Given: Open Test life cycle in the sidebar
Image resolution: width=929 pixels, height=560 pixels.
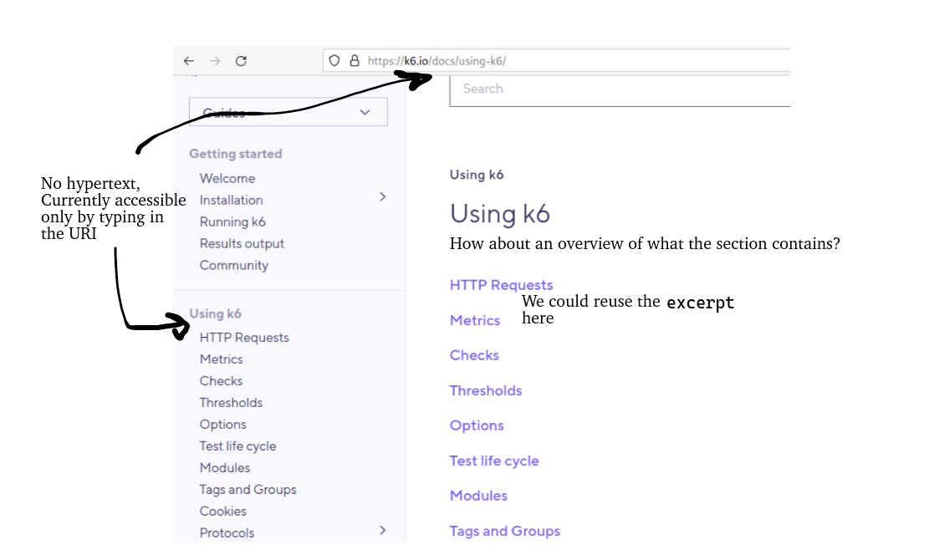Looking at the screenshot, I should click(x=237, y=446).
